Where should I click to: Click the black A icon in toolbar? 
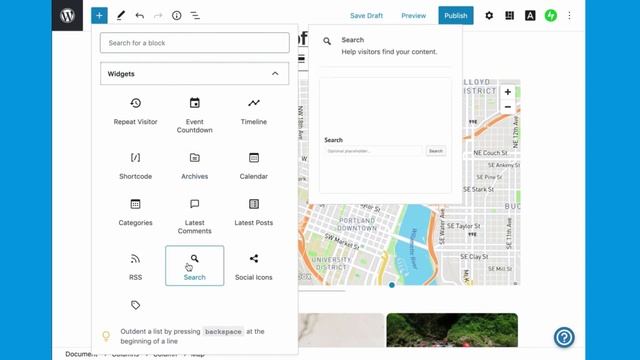pos(530,16)
